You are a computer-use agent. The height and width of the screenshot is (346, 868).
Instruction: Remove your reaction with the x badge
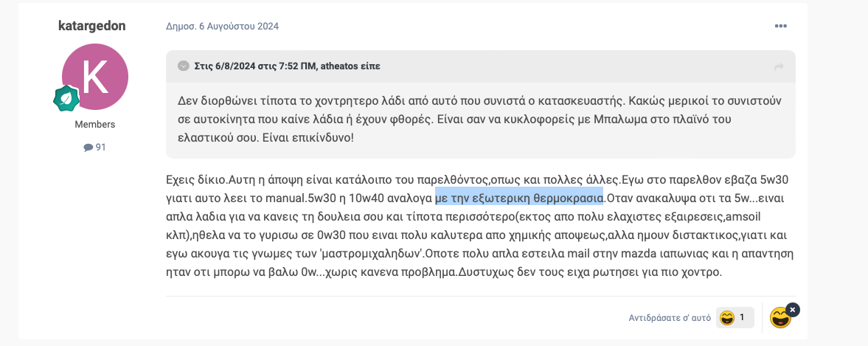tap(793, 310)
